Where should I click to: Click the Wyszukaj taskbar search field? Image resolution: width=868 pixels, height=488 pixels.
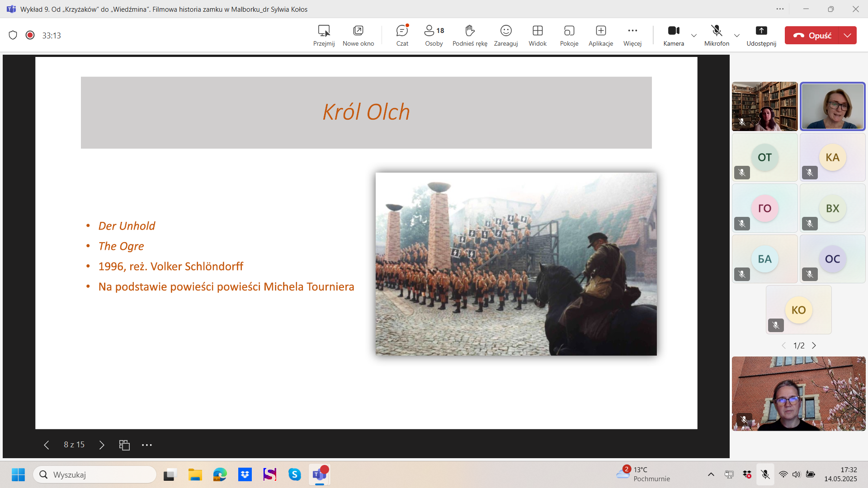click(x=95, y=474)
